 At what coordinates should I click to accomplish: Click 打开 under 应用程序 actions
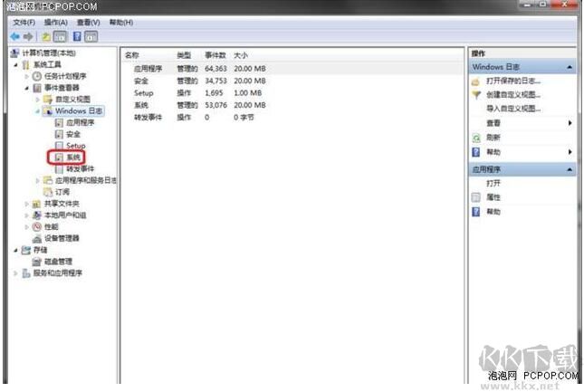point(493,183)
